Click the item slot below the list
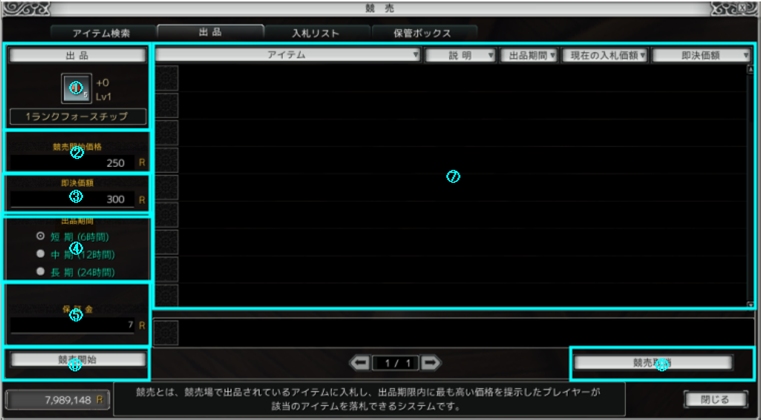Image resolution: width=761 pixels, height=420 pixels. tap(167, 333)
